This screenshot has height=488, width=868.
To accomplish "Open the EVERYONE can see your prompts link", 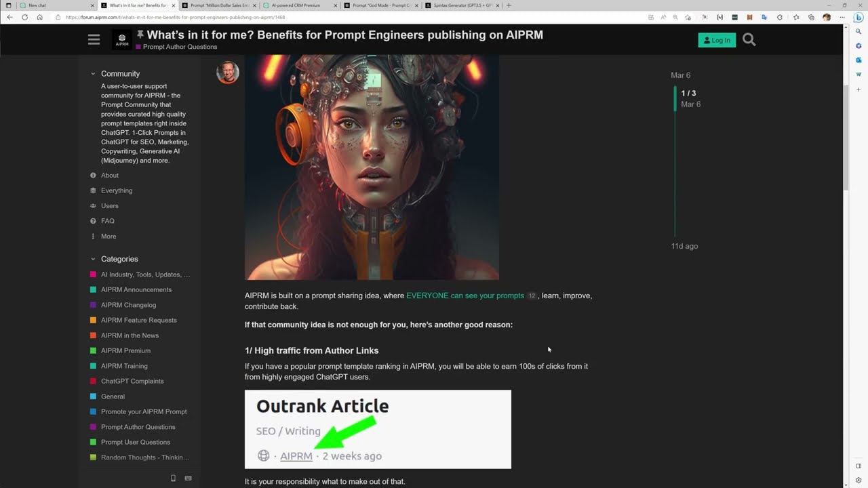I will coord(465,296).
